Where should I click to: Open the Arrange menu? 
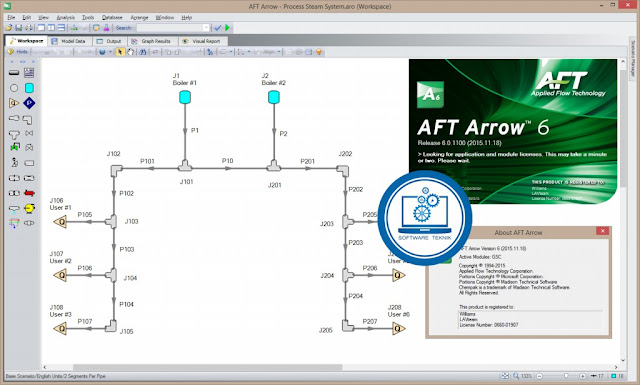(x=139, y=18)
